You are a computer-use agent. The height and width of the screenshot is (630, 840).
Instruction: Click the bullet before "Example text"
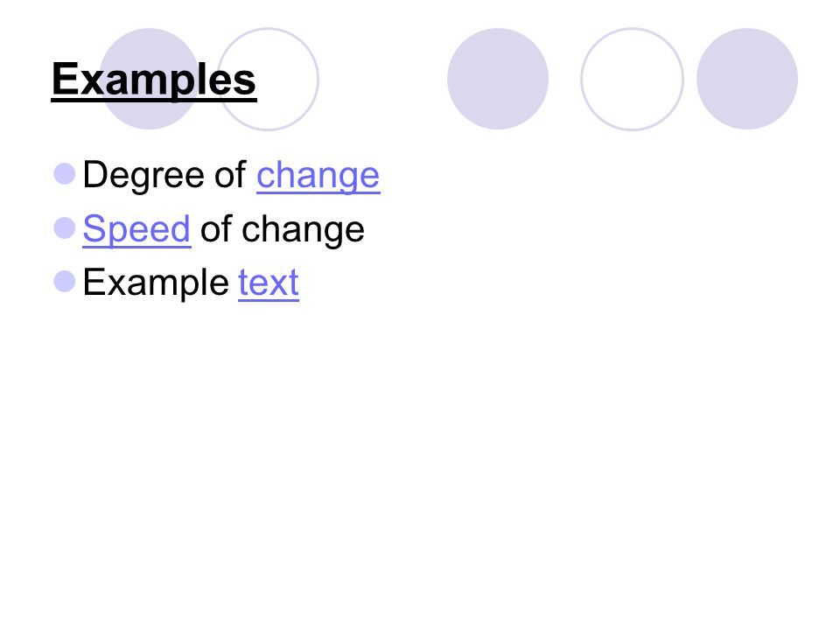click(65, 281)
